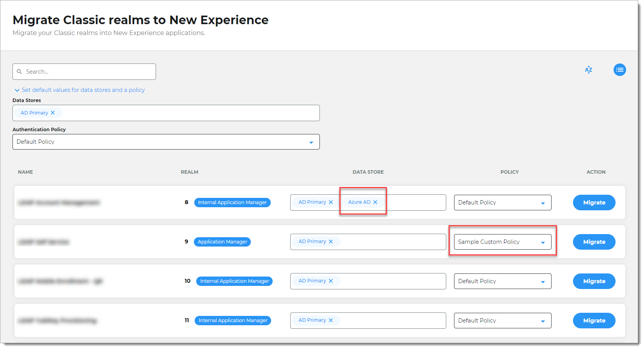Open policy dropdown for realm 11
Image resolution: width=644 pixels, height=349 pixels.
click(502, 321)
